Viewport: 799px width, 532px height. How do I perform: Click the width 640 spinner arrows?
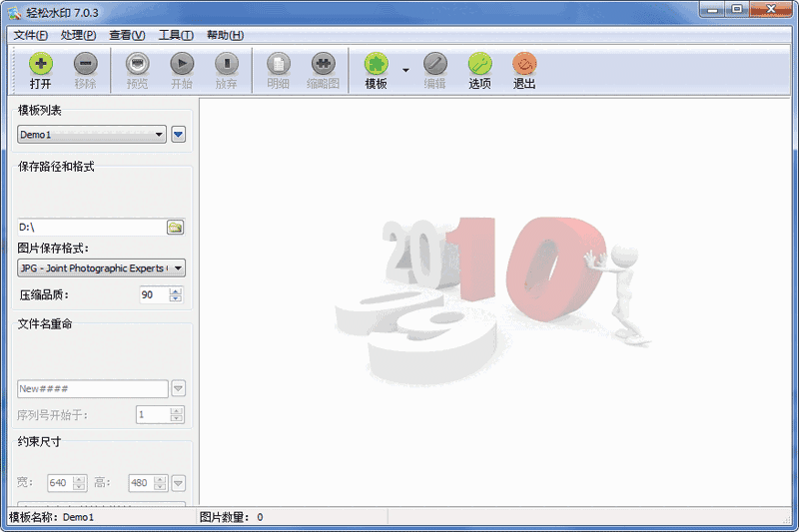coord(79,483)
